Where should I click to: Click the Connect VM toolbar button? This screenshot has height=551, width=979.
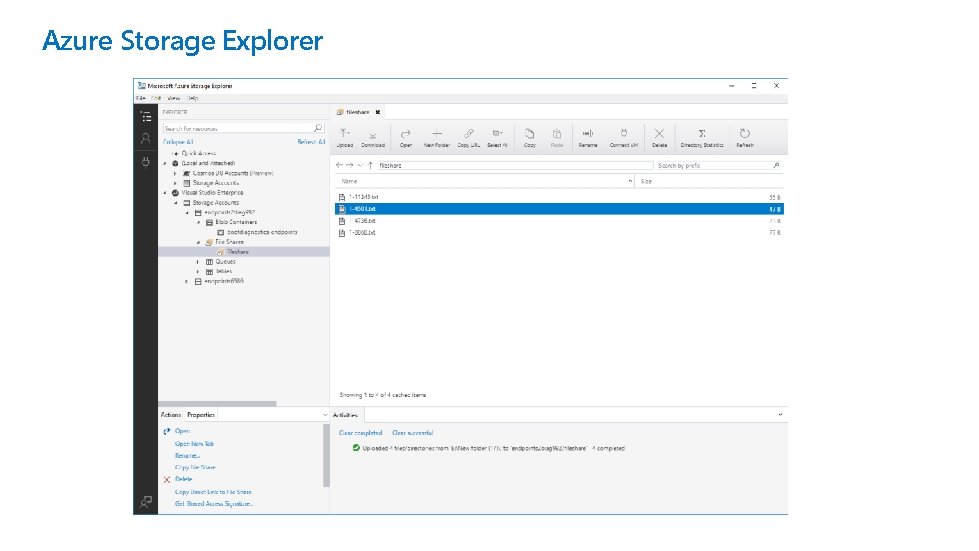[x=624, y=138]
